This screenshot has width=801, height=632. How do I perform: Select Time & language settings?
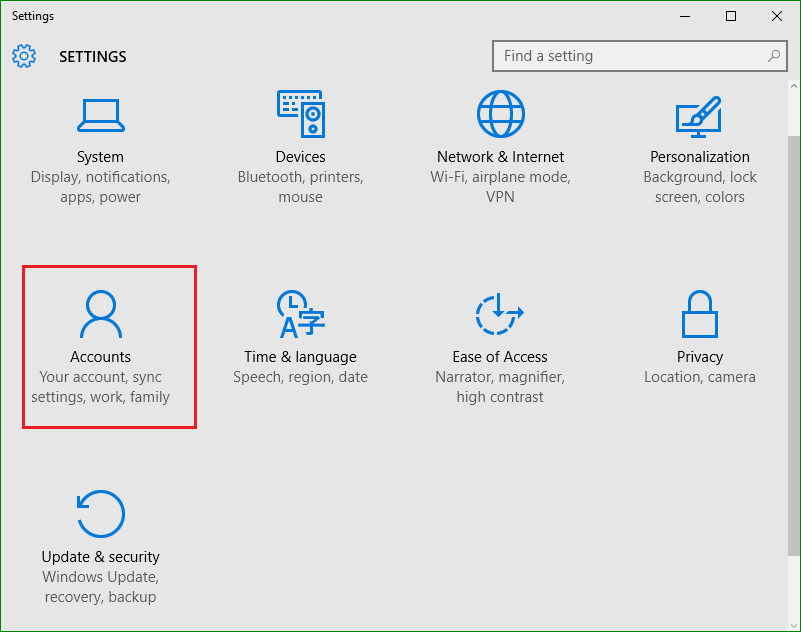pos(300,330)
